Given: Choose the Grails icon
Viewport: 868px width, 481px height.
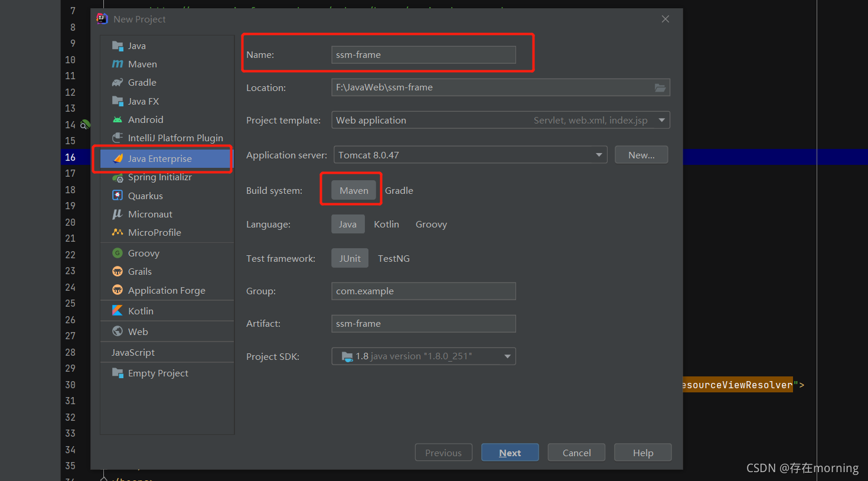Looking at the screenshot, I should tap(118, 271).
